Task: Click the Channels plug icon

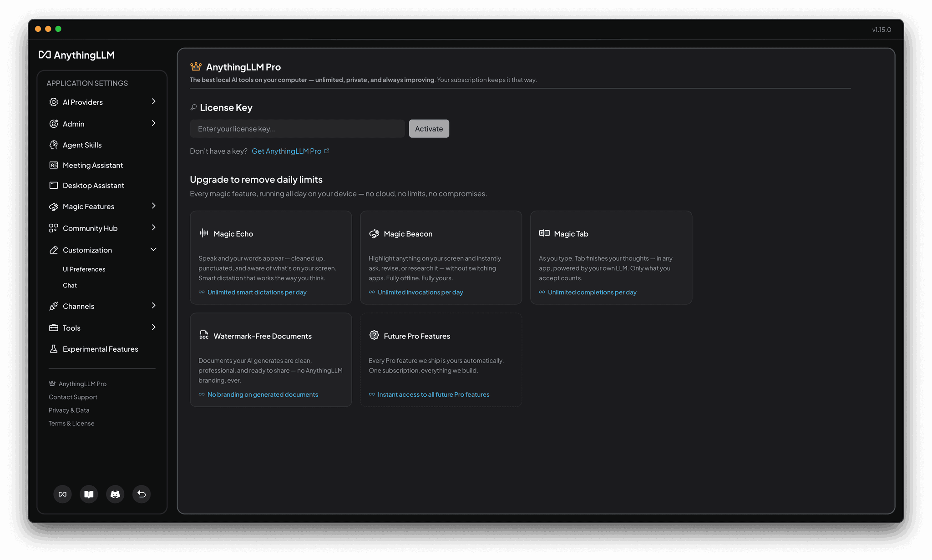Action: click(54, 306)
